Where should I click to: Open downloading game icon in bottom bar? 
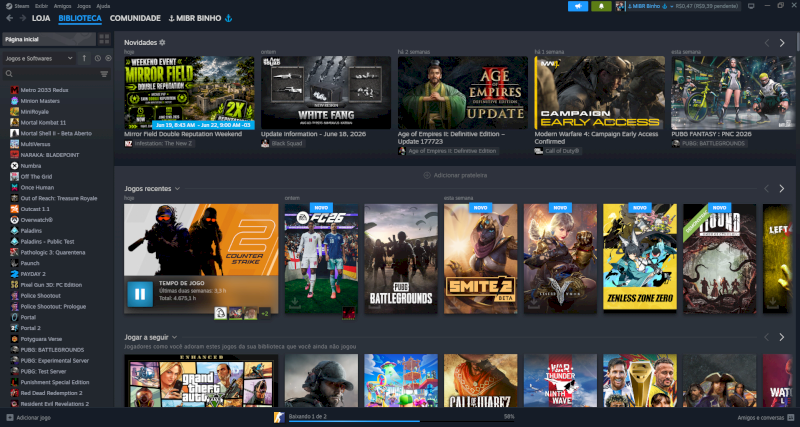(x=279, y=417)
